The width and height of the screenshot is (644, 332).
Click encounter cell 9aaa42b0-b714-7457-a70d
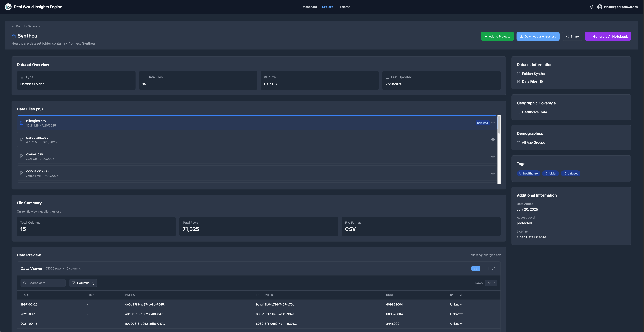click(x=276, y=305)
